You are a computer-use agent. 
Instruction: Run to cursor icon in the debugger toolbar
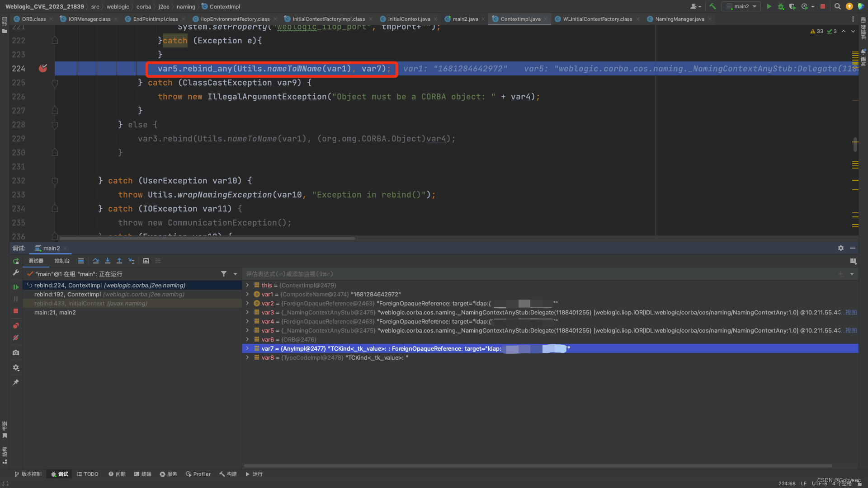click(x=131, y=261)
